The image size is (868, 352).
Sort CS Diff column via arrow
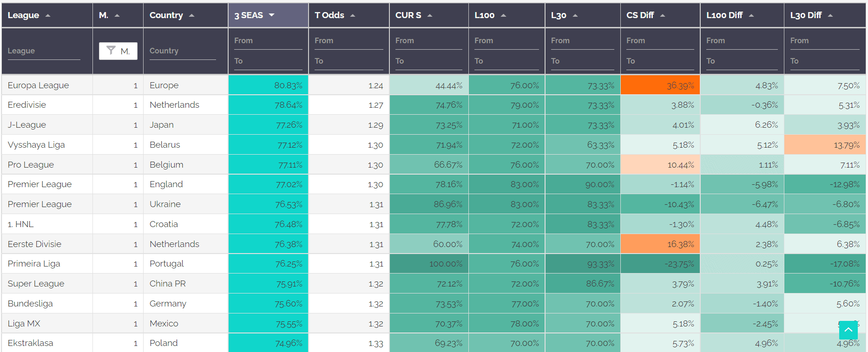663,16
